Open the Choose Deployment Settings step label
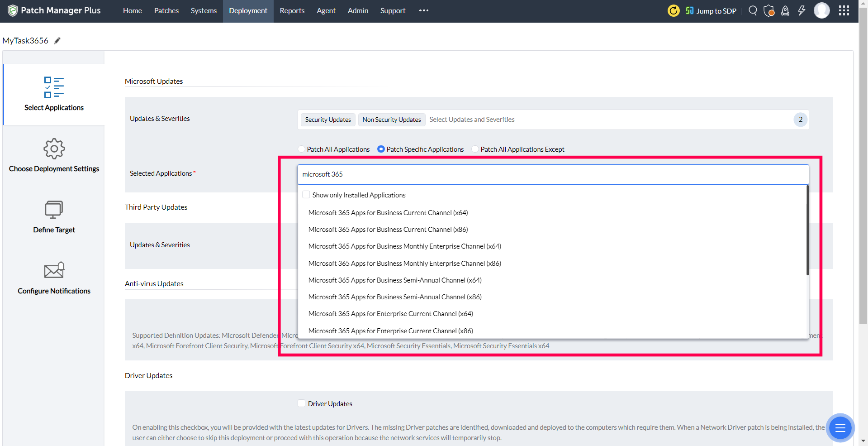868x446 pixels. tap(54, 169)
